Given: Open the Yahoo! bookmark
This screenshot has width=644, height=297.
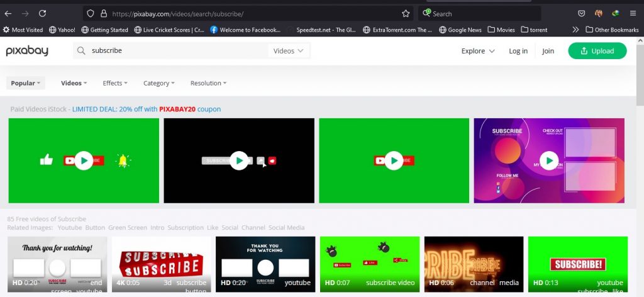Looking at the screenshot, I should (x=62, y=30).
